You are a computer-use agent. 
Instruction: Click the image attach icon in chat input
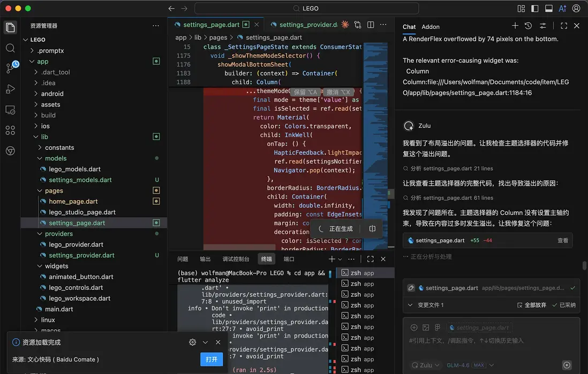coord(426,327)
